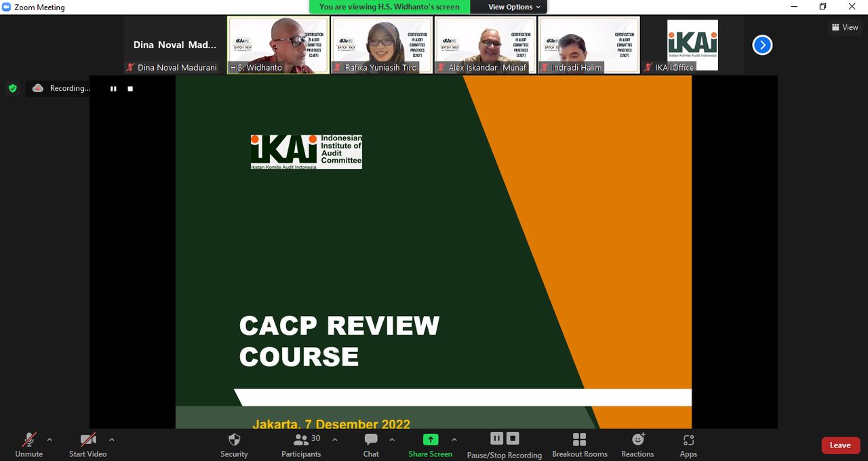
Task: Select Rafika Yuniasih Tiro video thumbnail
Action: (x=382, y=45)
